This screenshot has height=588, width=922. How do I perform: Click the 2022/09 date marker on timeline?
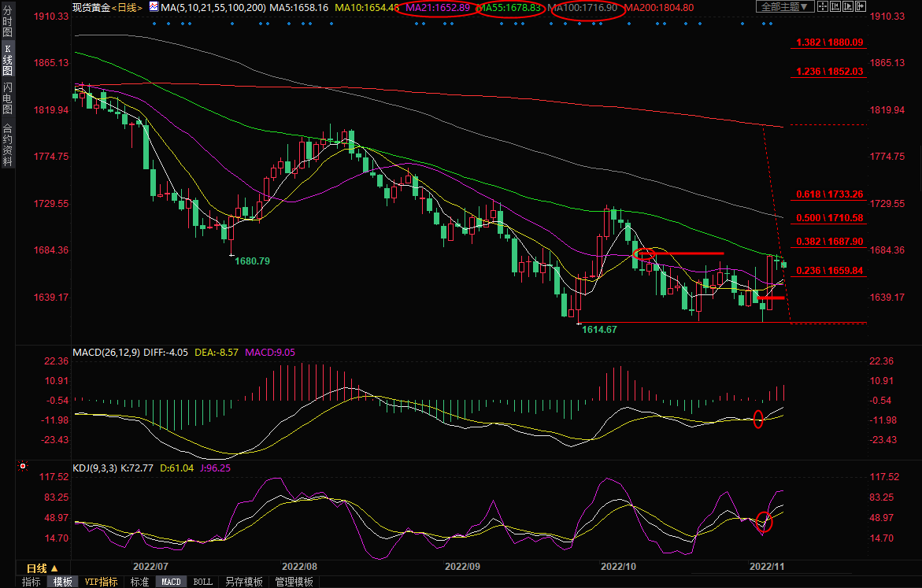point(462,567)
